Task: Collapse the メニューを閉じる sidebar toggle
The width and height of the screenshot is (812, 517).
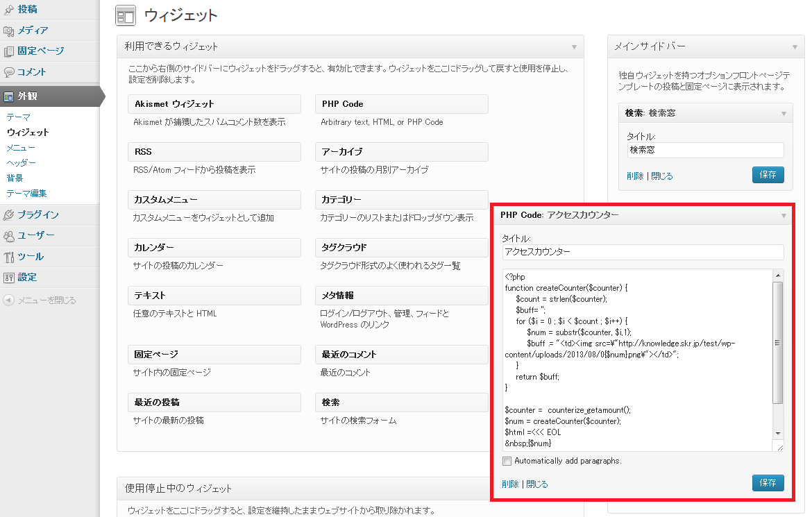Action: pos(8,300)
